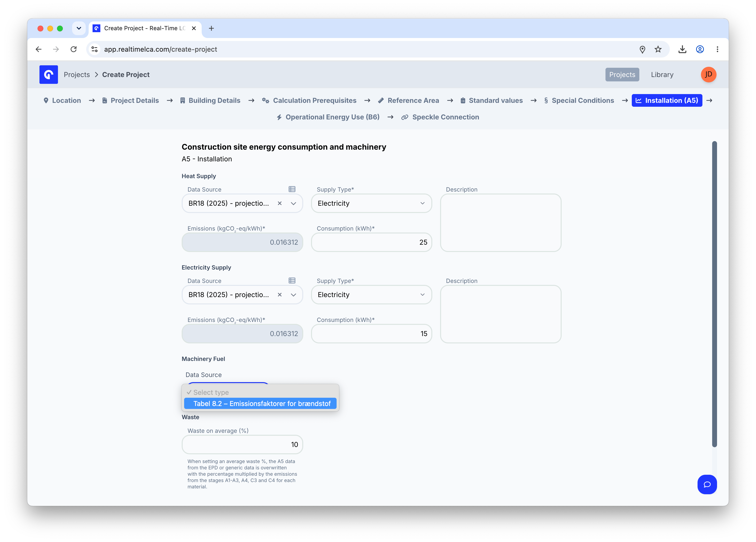The height and width of the screenshot is (542, 756).
Task: Click Projects breadcrumb link
Action: (77, 74)
